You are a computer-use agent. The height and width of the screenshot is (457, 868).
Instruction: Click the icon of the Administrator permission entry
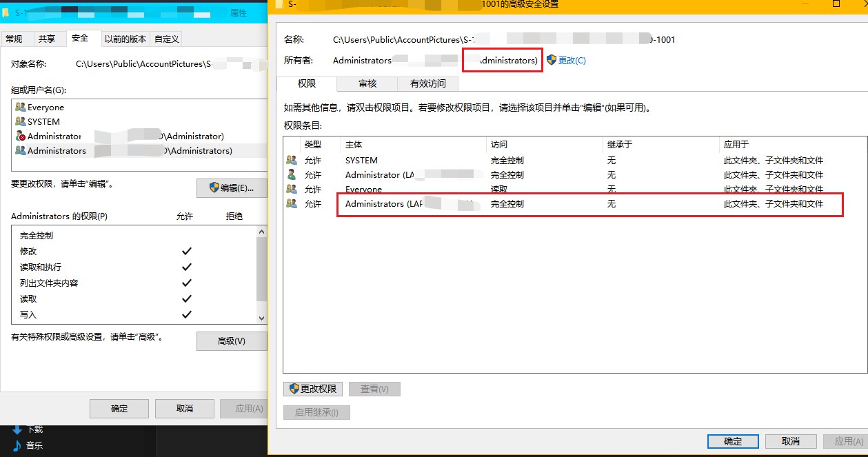292,175
